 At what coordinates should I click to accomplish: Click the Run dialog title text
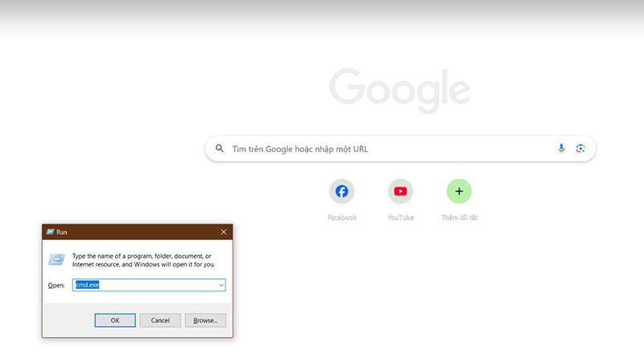point(62,232)
